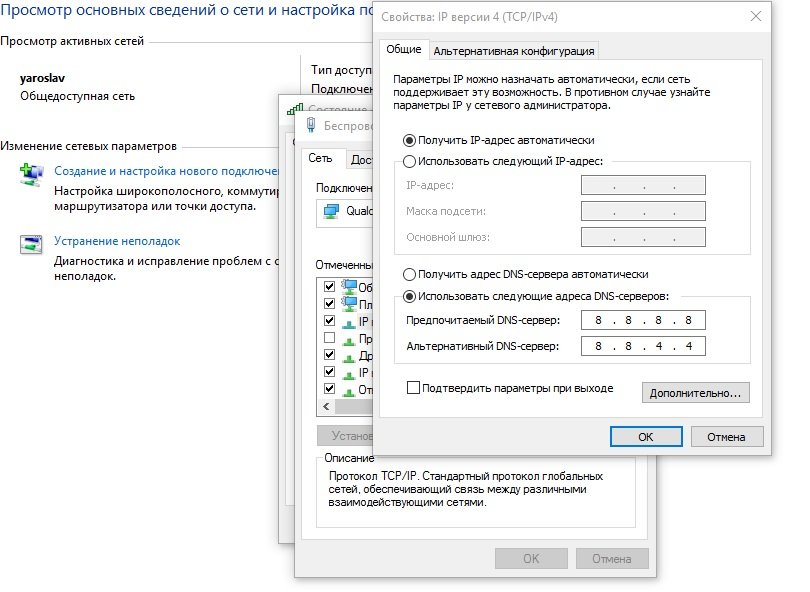Image resolution: width=810 pixels, height=592 pixels.
Task: Check the unchecked protocol item in component list
Action: point(330,338)
